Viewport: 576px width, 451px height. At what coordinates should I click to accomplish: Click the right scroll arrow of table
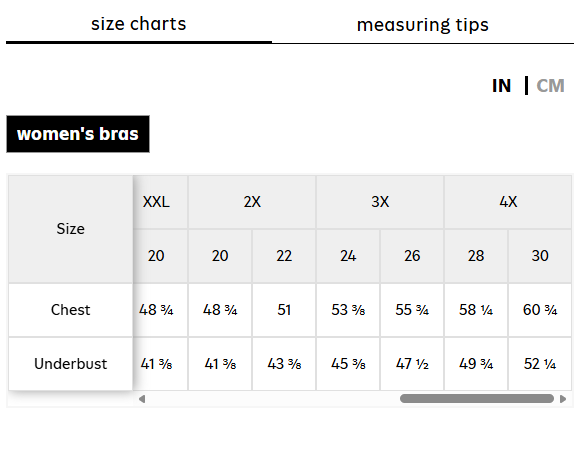[x=563, y=399]
